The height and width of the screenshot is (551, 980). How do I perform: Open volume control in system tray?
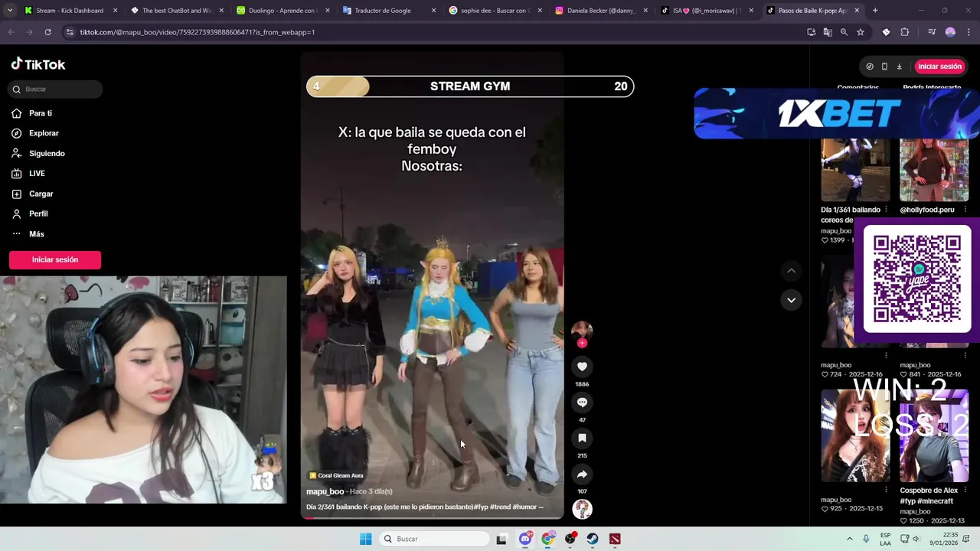tap(916, 539)
